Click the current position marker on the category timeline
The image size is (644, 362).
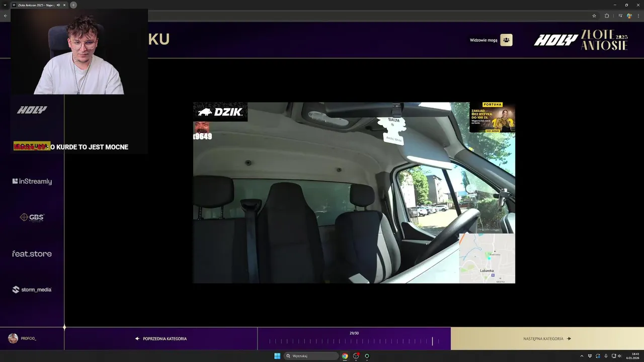coord(432,341)
